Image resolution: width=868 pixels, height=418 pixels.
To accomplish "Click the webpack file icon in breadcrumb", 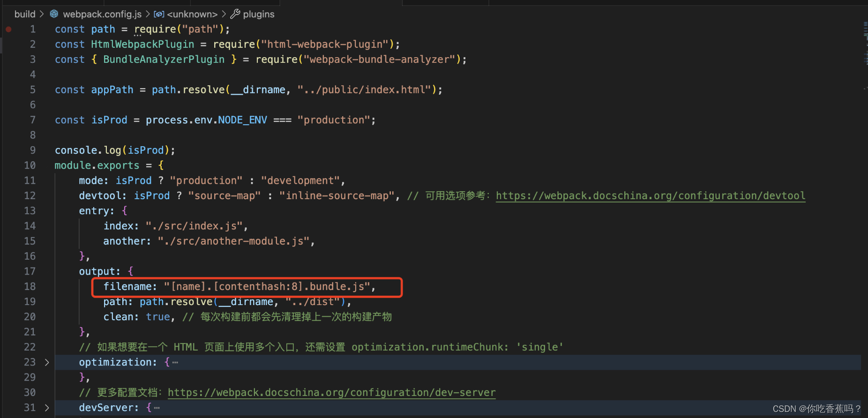I will click(x=54, y=14).
